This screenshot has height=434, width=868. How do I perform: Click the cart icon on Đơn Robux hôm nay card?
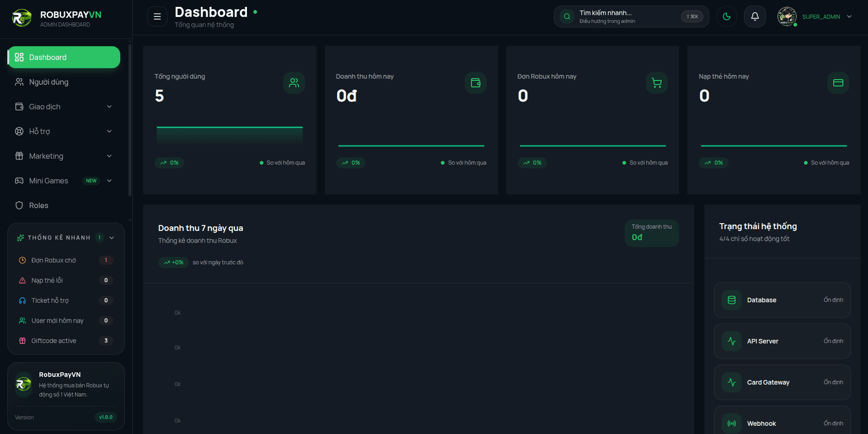tap(657, 83)
